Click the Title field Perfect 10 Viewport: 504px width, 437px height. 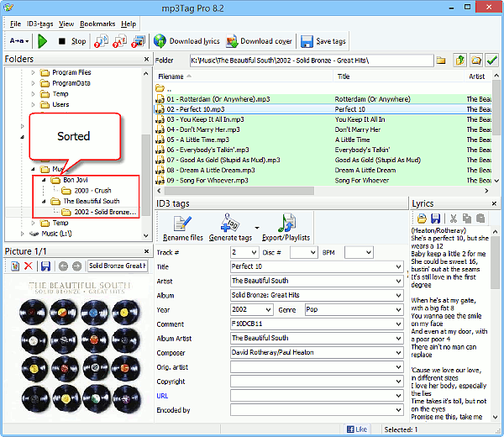pos(317,266)
